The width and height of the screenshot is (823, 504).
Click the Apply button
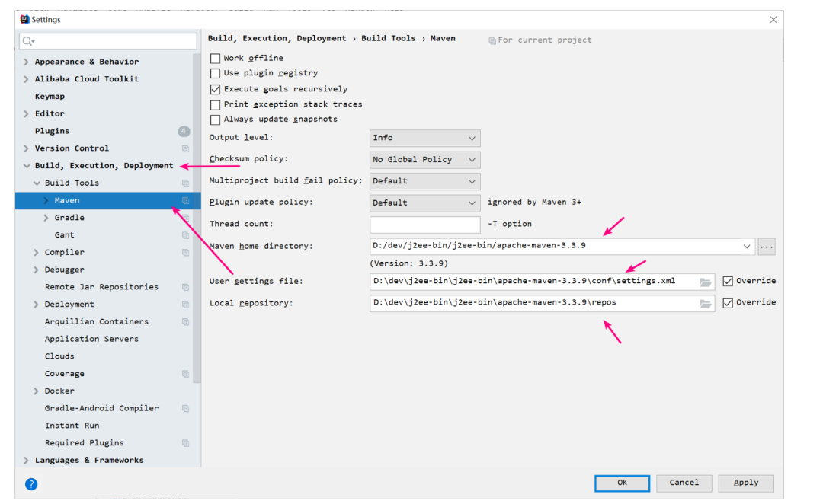(746, 483)
